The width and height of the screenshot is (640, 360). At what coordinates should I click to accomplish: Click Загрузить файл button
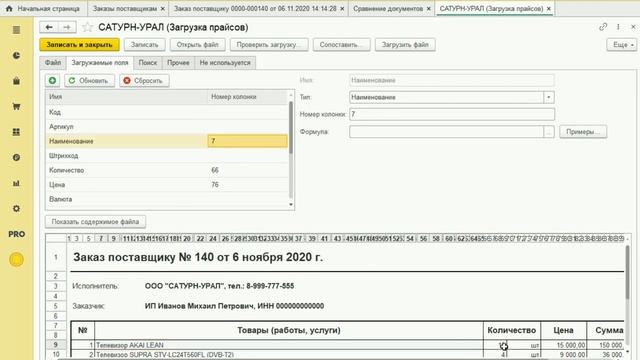pyautogui.click(x=405, y=44)
